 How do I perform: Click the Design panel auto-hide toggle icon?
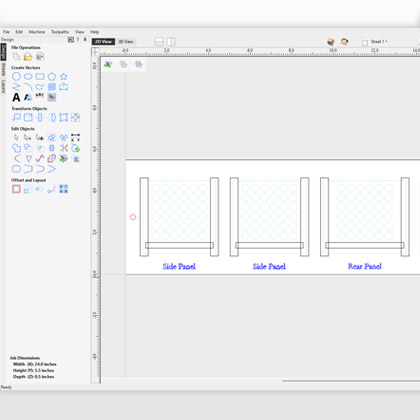click(x=71, y=40)
